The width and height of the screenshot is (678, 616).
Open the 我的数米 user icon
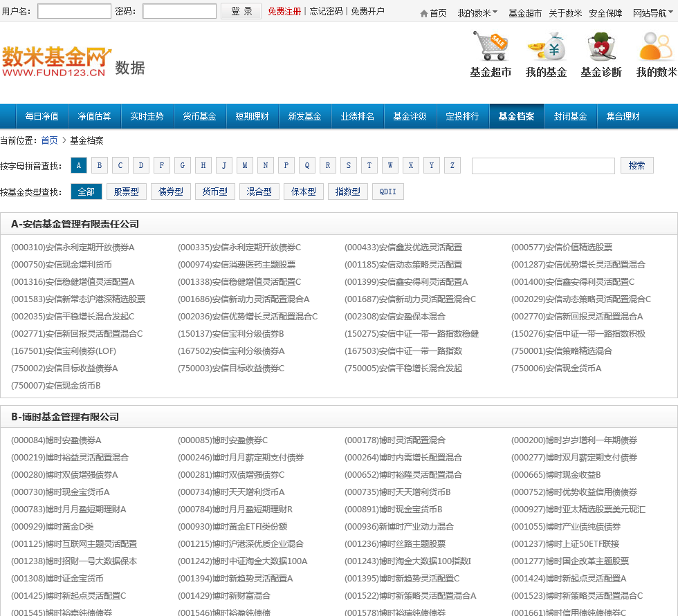click(656, 46)
